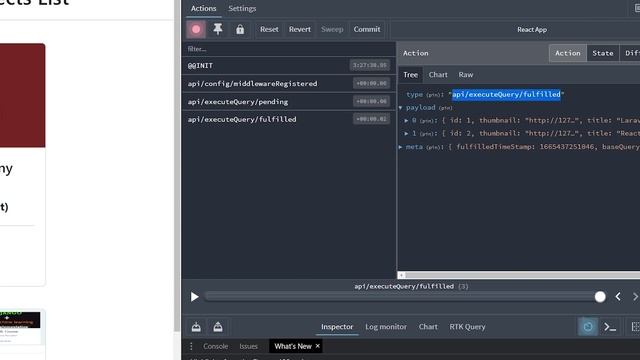Switch to the State inspector tab
Image resolution: width=640 pixels, height=360 pixels.
coord(602,53)
